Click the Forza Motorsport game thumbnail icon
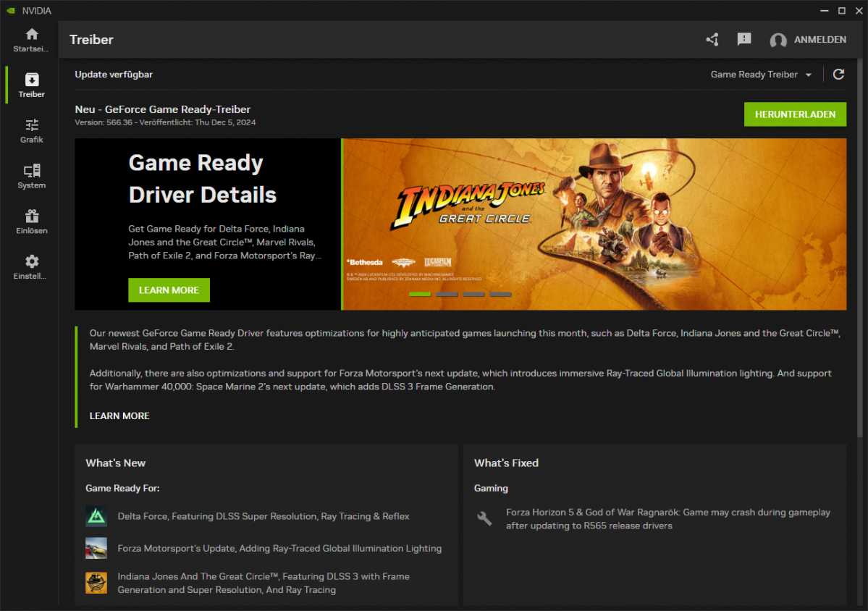Screen dimensions: 868x611 [x=96, y=549]
